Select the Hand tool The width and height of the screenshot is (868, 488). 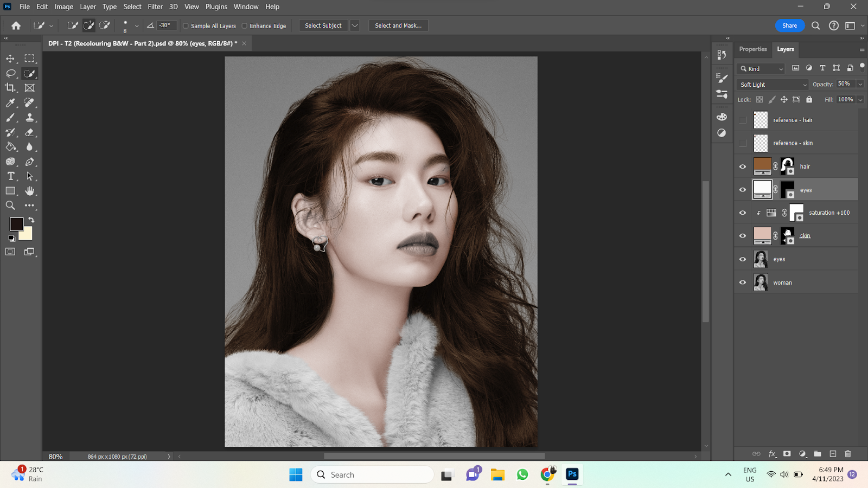coord(30,191)
